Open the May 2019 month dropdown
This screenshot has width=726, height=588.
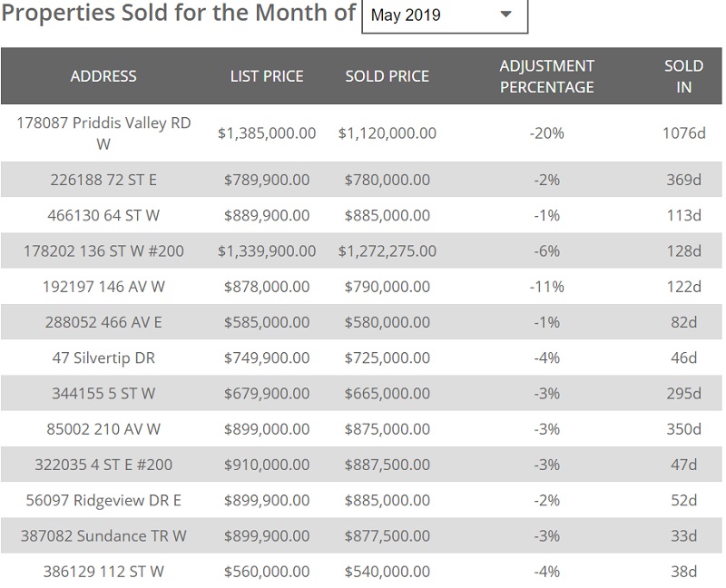click(443, 15)
